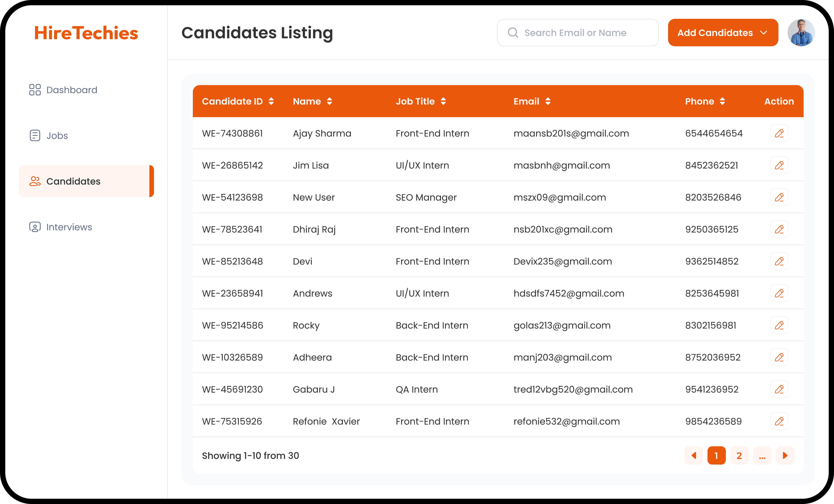The image size is (834, 504).
Task: Click the edit icon for Ajay Sharma
Action: (779, 133)
